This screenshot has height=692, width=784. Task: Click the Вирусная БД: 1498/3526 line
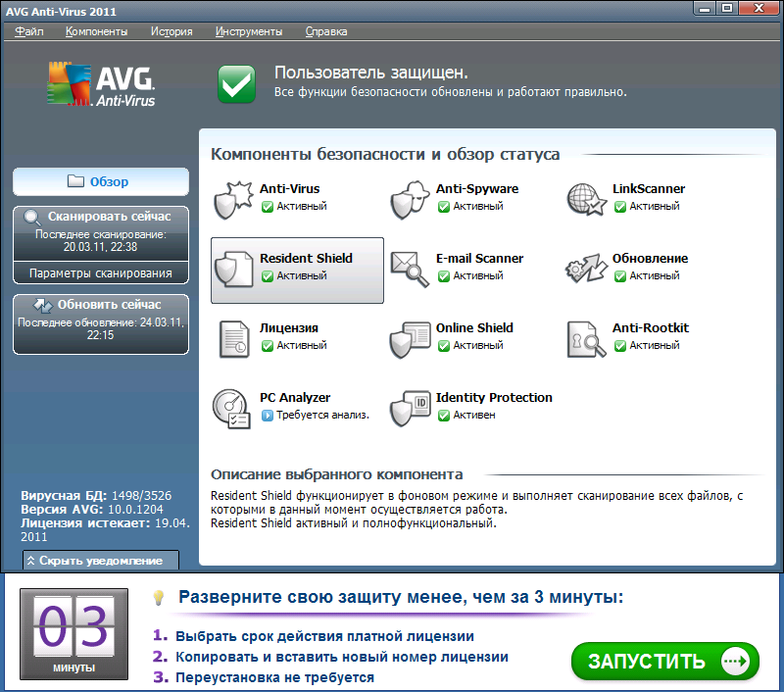coord(96,496)
